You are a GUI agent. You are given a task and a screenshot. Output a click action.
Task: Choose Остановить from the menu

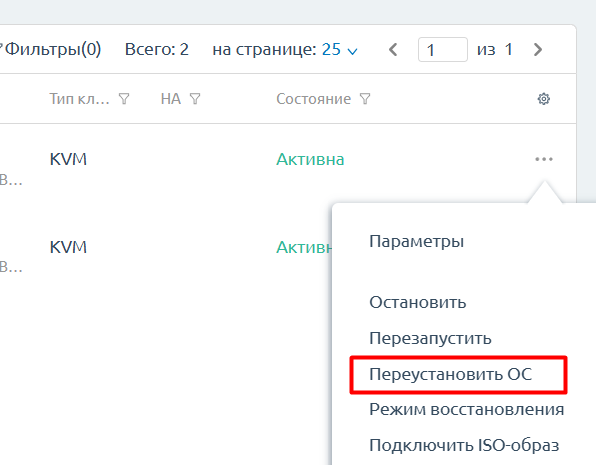[418, 303]
